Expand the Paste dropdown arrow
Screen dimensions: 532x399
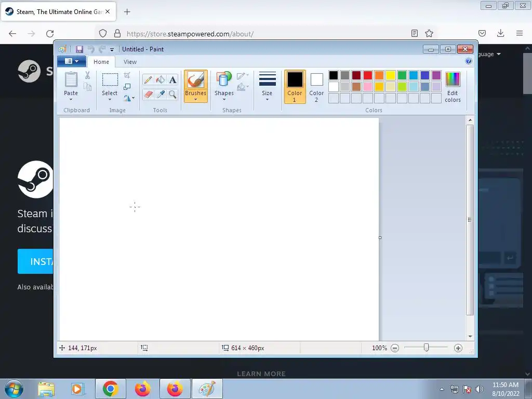(71, 99)
